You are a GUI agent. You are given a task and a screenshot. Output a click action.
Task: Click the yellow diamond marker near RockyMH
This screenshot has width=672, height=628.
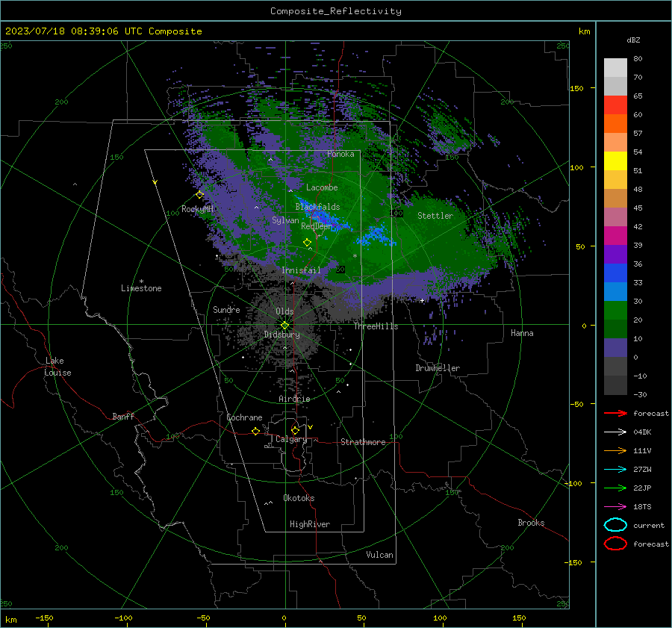point(199,195)
